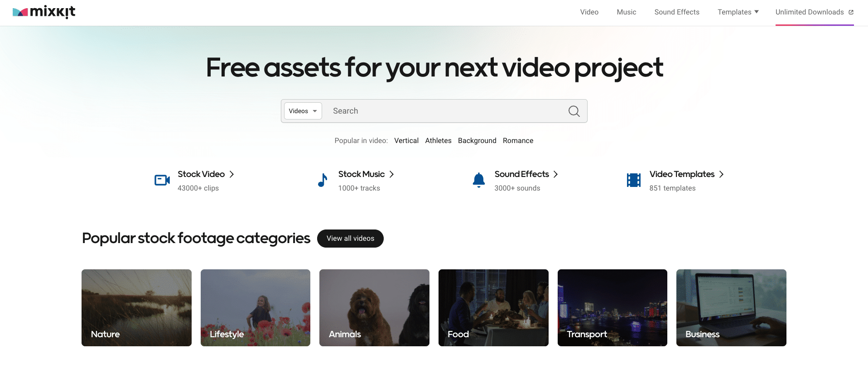Image resolution: width=868 pixels, height=368 pixels.
Task: Click external link icon beside Unlimited Downloads
Action: 851,12
